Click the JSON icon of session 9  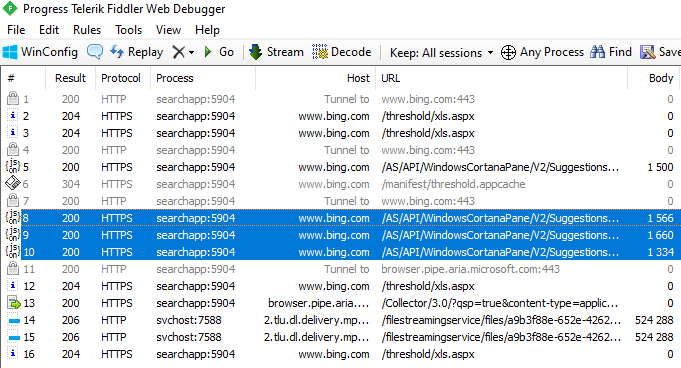click(x=13, y=234)
